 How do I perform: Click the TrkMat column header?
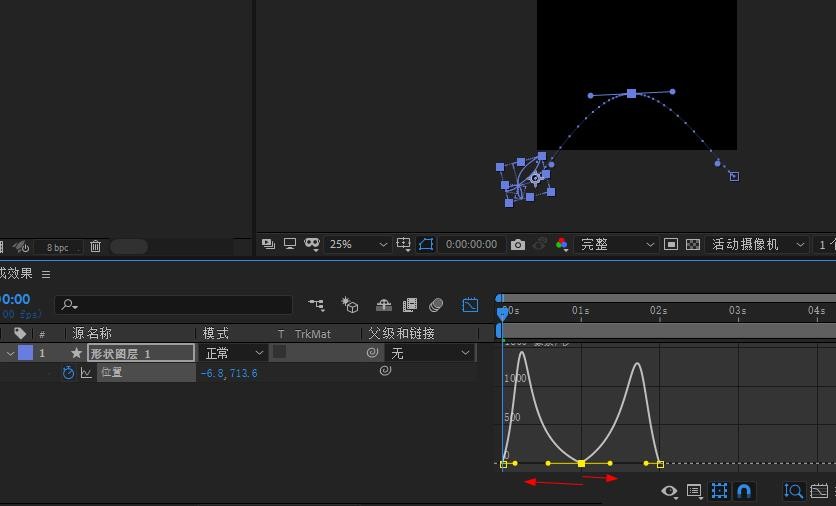312,334
